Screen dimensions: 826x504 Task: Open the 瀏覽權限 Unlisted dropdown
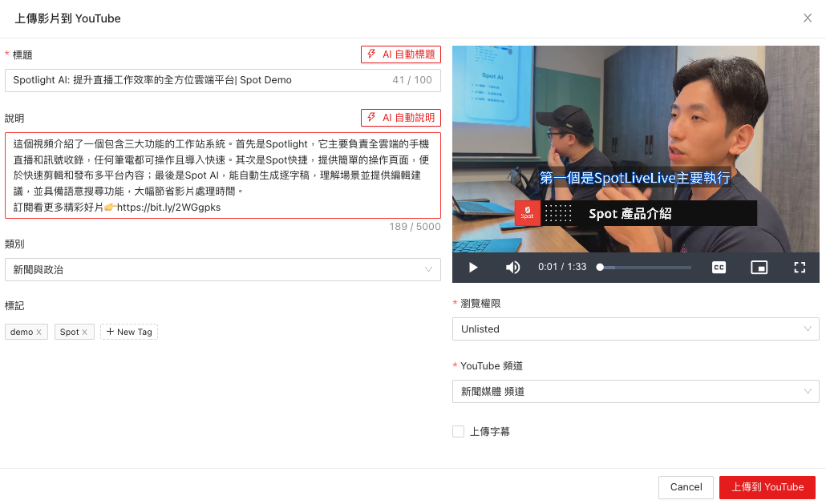[635, 329]
